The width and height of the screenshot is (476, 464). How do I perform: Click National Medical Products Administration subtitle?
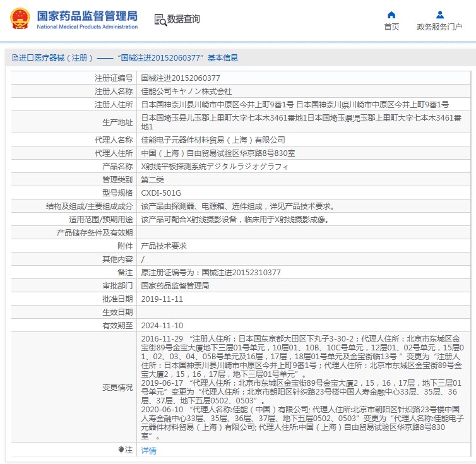(x=87, y=27)
